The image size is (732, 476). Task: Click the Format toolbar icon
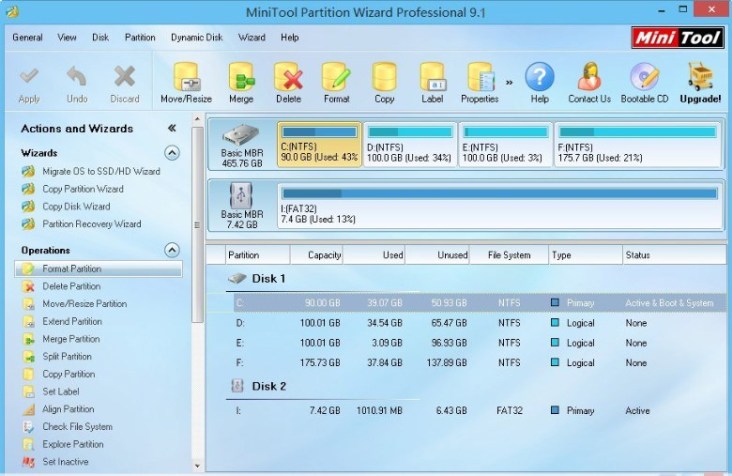click(x=336, y=77)
